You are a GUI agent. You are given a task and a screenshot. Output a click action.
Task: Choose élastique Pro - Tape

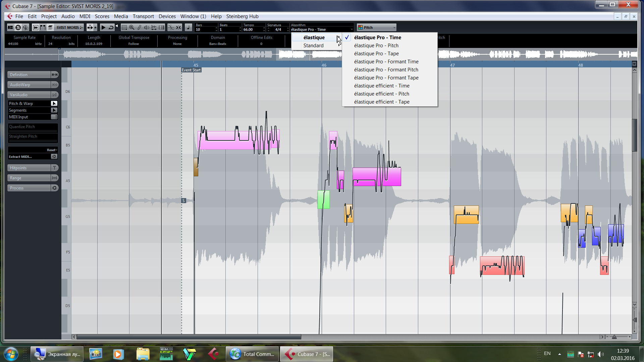(390, 54)
